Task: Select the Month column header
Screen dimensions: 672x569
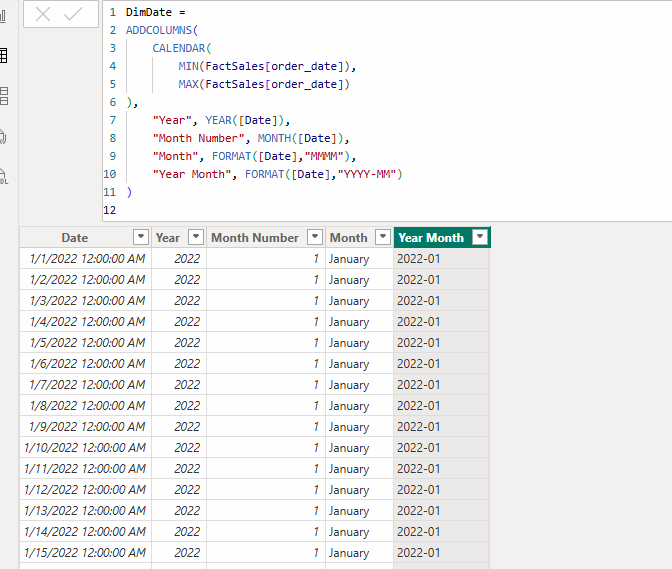Action: pyautogui.click(x=348, y=237)
